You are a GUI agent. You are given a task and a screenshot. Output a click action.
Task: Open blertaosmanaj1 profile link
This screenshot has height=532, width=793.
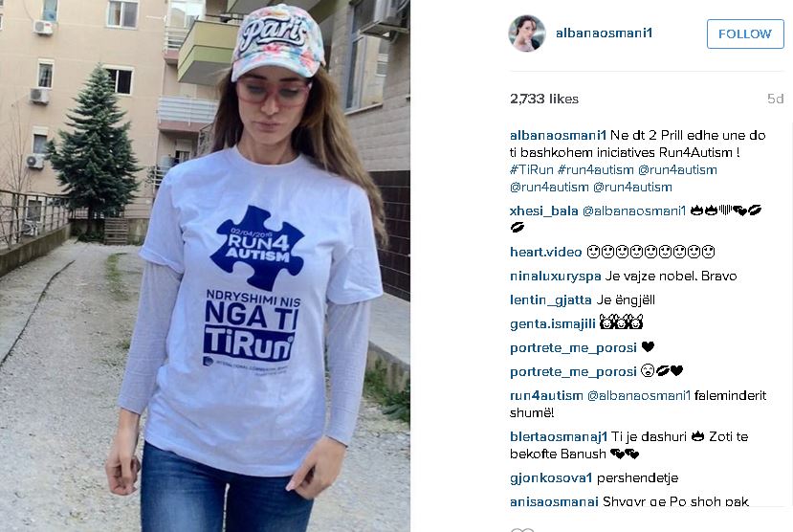point(559,436)
